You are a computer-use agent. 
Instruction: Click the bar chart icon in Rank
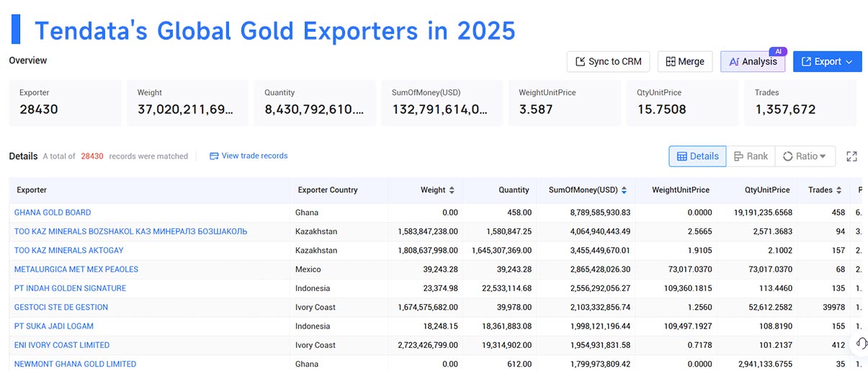coord(738,156)
